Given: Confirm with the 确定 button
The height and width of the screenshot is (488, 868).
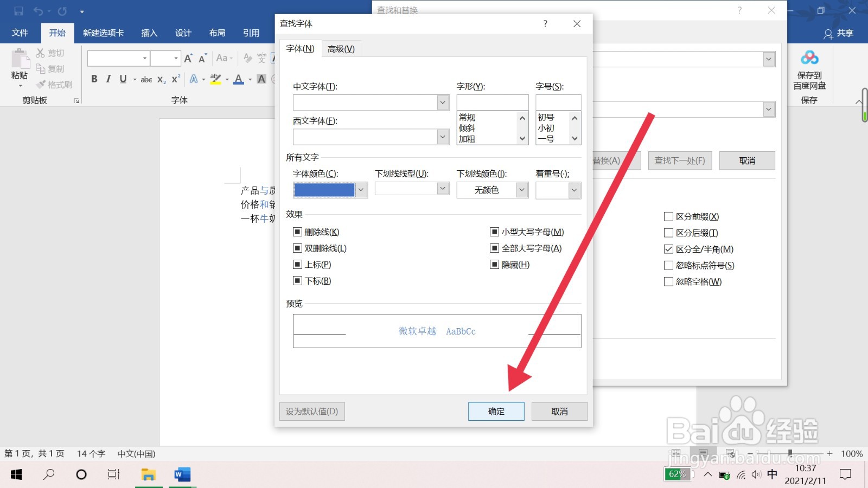Looking at the screenshot, I should [x=496, y=412].
